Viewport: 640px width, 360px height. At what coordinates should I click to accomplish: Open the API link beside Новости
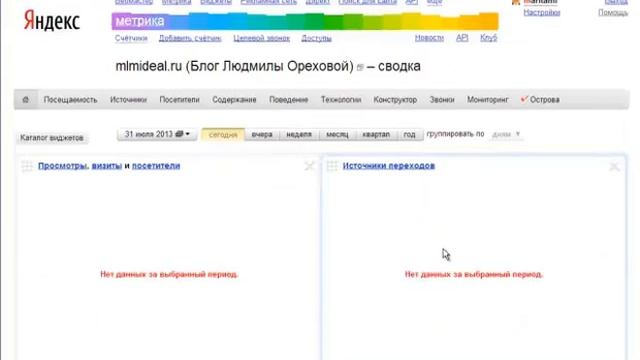tap(462, 38)
